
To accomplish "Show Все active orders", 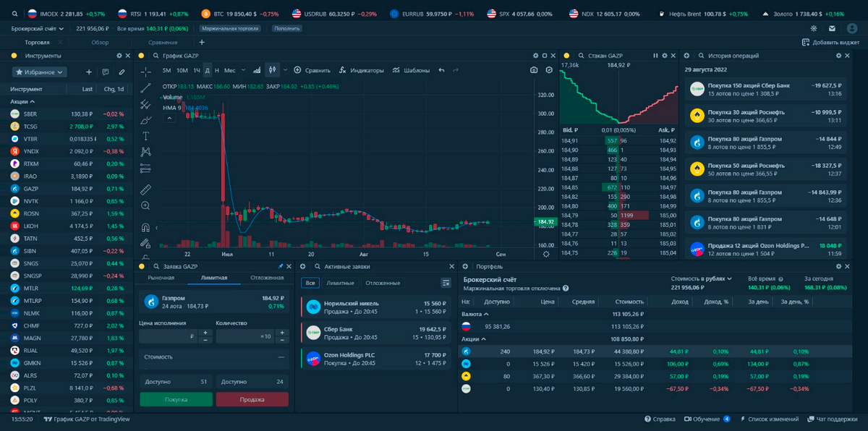I will pos(310,283).
